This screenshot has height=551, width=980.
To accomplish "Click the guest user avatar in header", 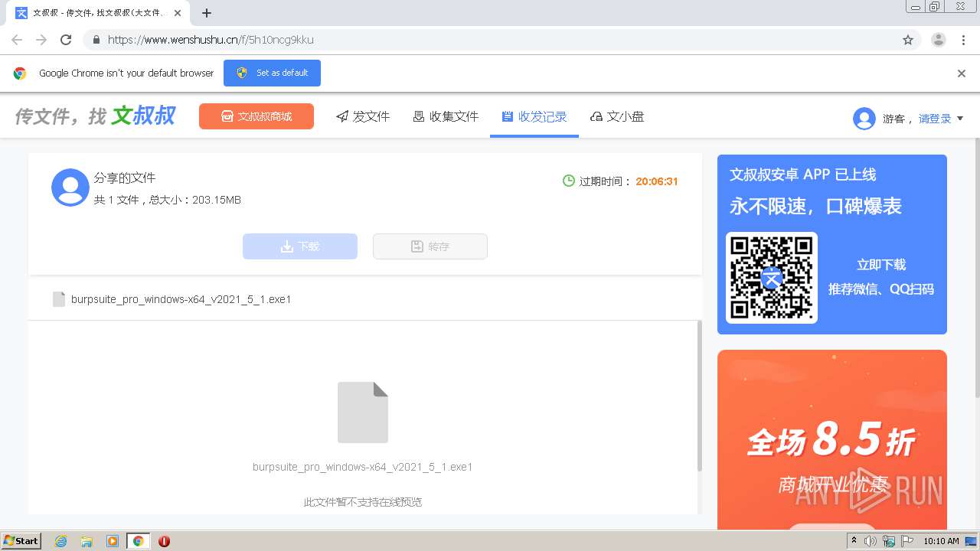I will 864,119.
